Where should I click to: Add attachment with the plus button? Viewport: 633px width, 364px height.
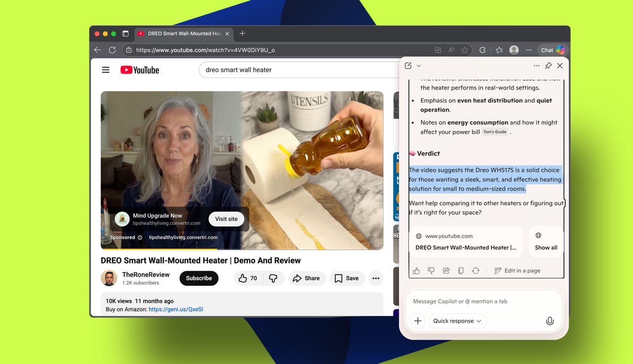[418, 321]
